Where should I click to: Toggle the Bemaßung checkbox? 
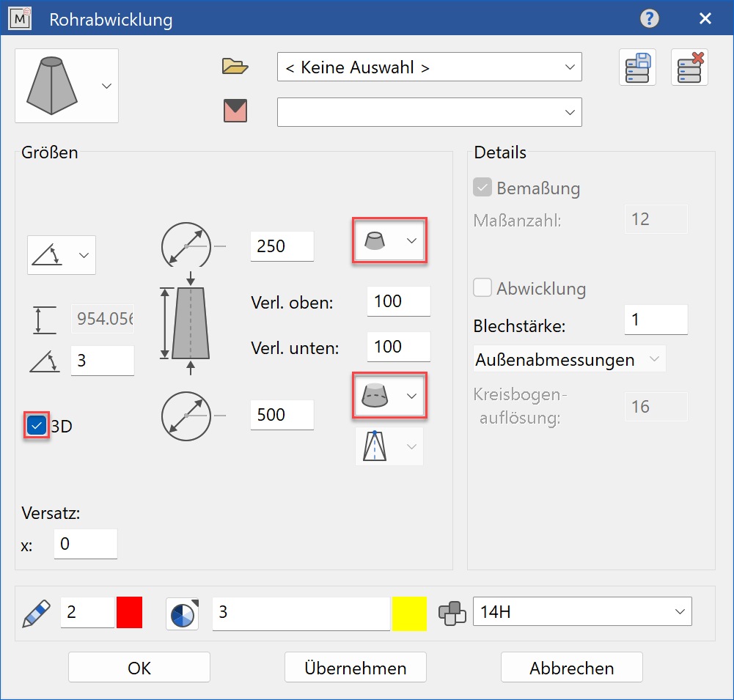482,187
